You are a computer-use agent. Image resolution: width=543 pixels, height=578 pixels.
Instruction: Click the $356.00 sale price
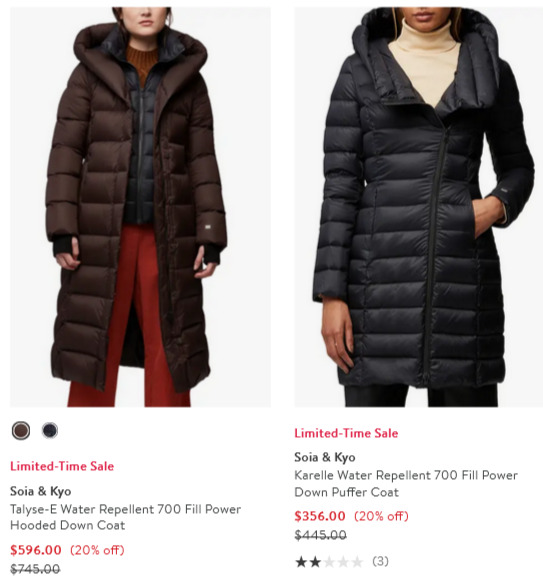(x=320, y=516)
